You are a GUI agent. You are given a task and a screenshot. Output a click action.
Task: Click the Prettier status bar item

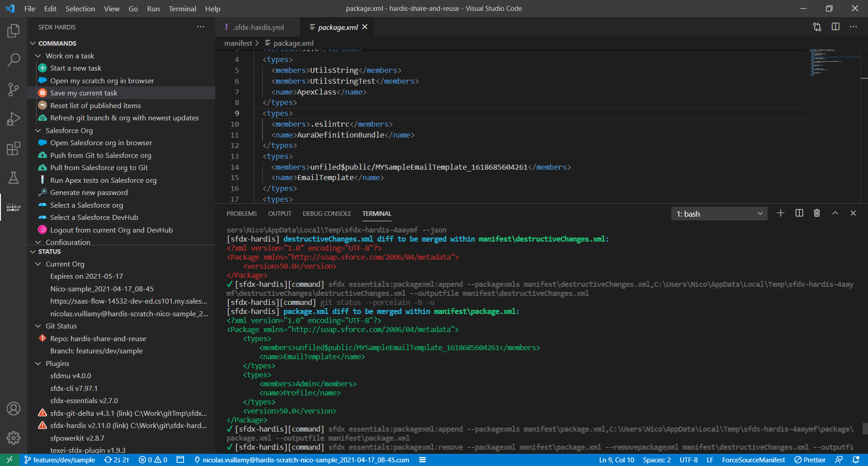[x=810, y=460]
